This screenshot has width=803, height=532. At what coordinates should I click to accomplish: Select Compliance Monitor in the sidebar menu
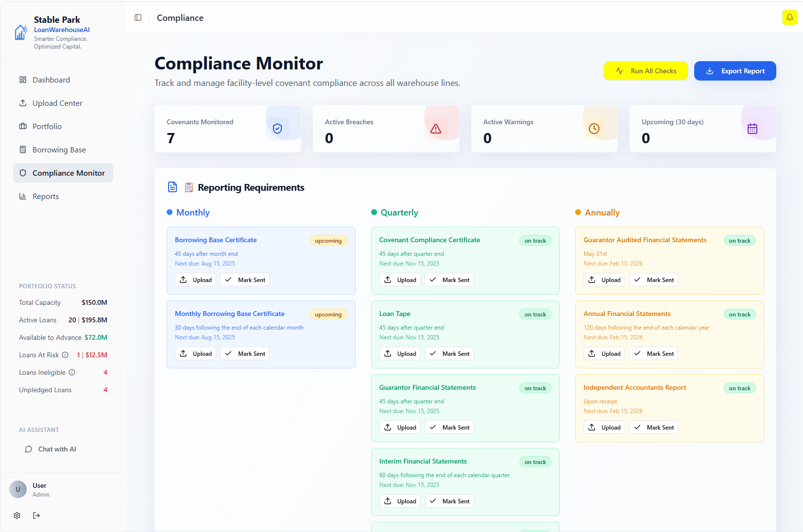[x=68, y=173]
